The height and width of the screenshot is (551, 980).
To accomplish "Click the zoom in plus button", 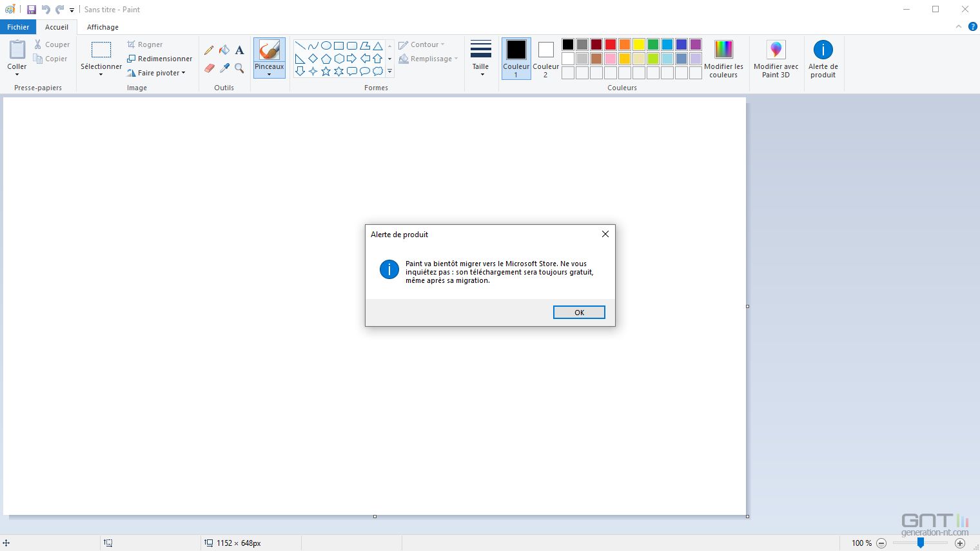I will 960,543.
